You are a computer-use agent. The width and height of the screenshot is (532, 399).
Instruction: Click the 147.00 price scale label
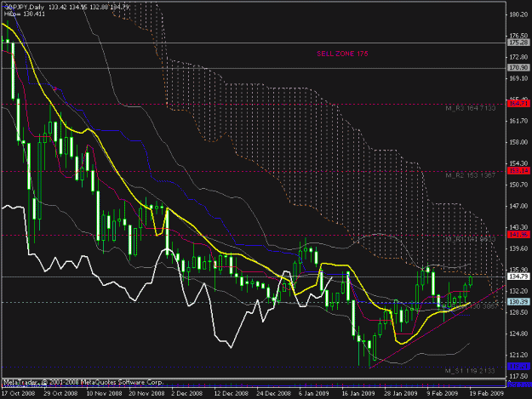coord(519,206)
